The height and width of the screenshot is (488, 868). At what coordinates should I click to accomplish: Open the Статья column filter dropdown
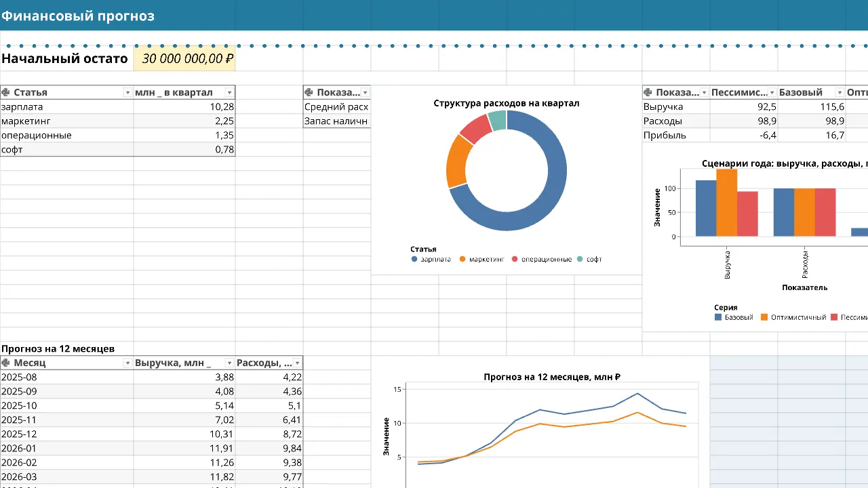click(x=127, y=92)
